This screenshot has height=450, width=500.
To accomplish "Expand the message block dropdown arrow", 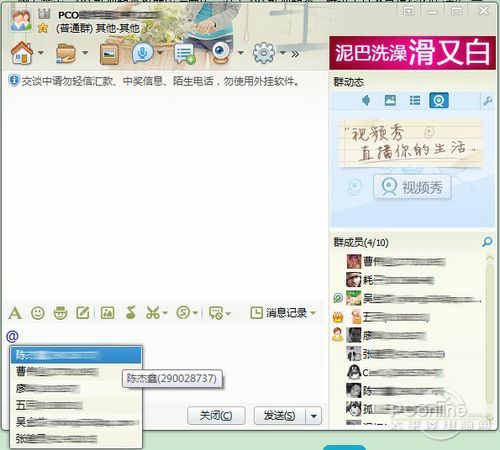I will (x=228, y=313).
